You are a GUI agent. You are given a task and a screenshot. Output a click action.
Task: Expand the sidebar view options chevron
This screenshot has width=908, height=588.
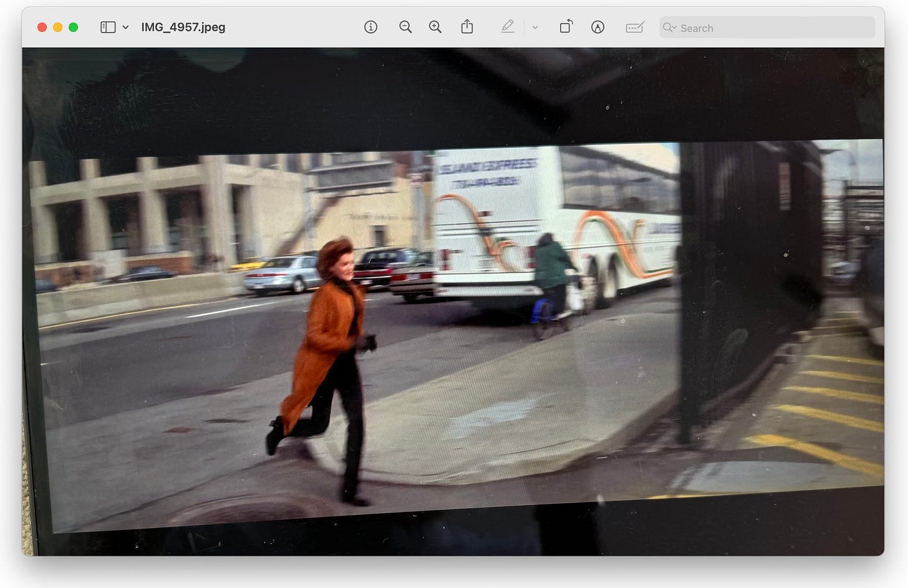[x=125, y=27]
